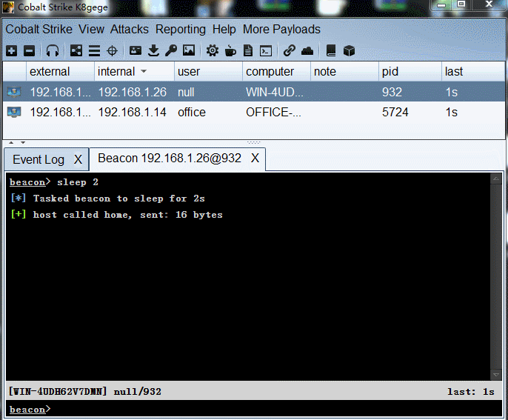The height and width of the screenshot is (420, 508).
Task: Sort sessions by pid column header
Action: coord(410,71)
